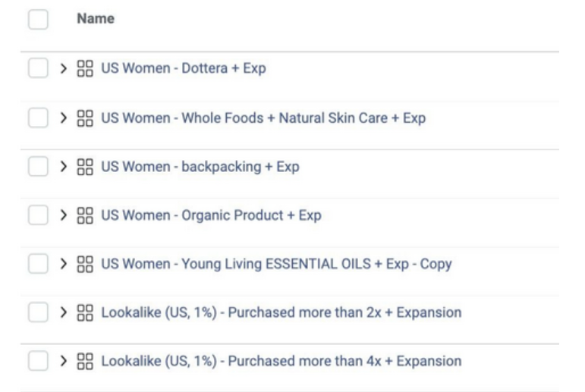The width and height of the screenshot is (585, 392).
Task: Check the box for US Women - Dottera
Action: pos(38,68)
